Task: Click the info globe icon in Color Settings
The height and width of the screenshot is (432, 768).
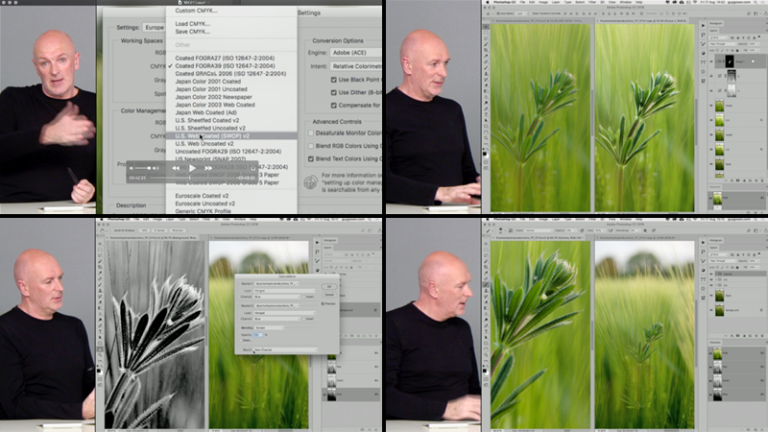Action: [x=310, y=182]
